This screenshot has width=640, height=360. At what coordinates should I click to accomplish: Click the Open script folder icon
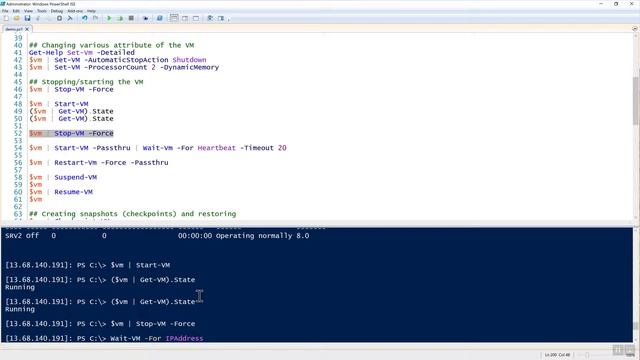(x=17, y=18)
